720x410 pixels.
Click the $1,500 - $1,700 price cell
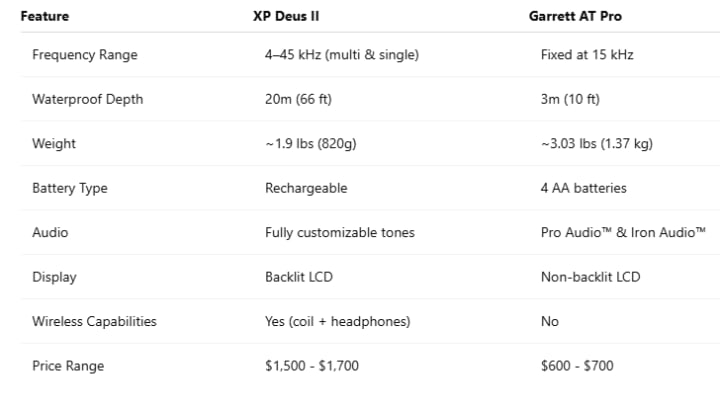click(311, 366)
